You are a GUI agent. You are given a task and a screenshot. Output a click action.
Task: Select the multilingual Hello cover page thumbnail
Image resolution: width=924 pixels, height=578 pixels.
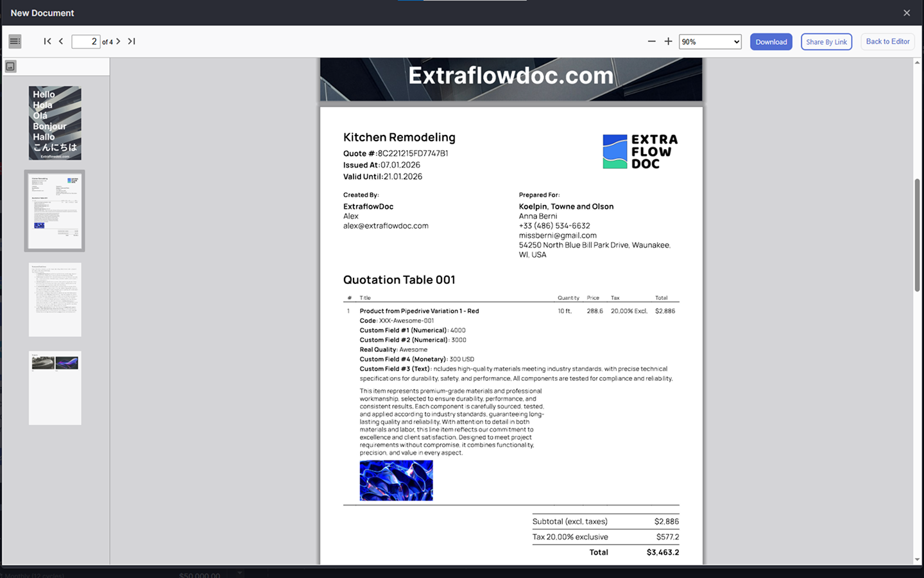55,123
